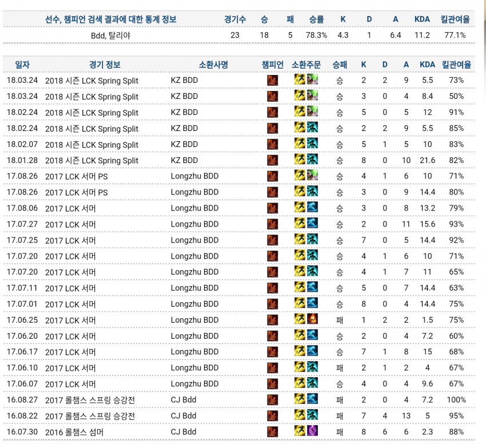486x448 pixels.
Task: Click Taliyah champion icon in 17.06.25 row
Action: (272, 320)
